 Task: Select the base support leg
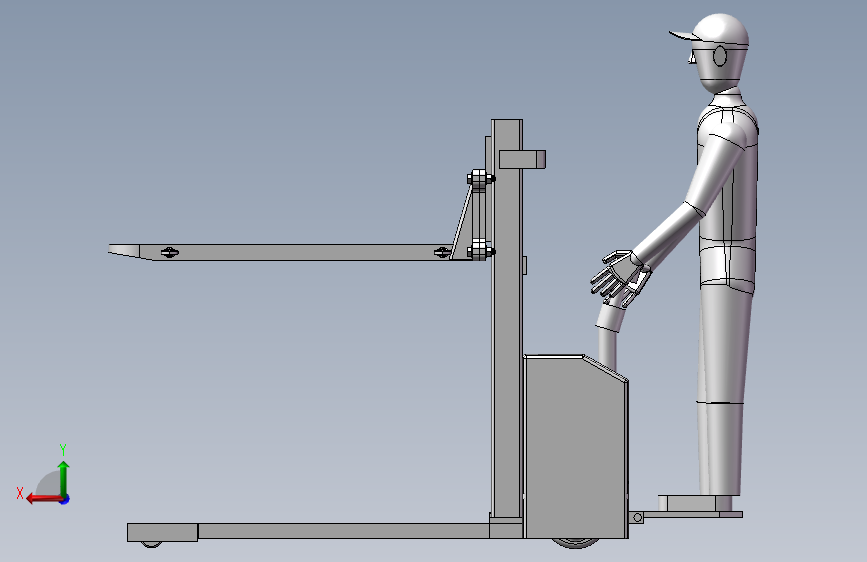tap(343, 531)
